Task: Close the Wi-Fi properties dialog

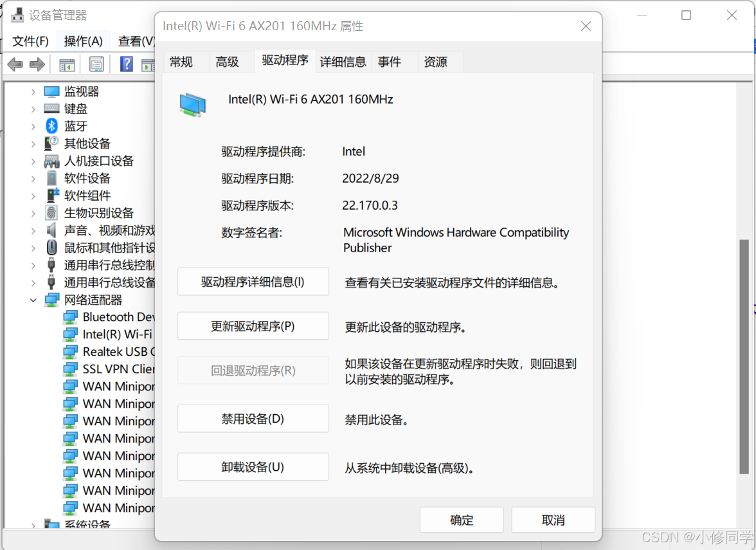Action: tap(586, 26)
